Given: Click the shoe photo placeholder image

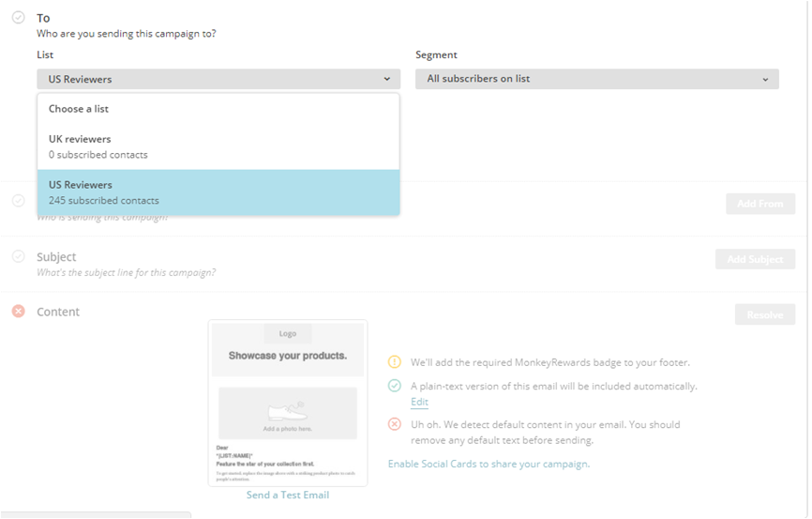Looking at the screenshot, I should click(287, 413).
